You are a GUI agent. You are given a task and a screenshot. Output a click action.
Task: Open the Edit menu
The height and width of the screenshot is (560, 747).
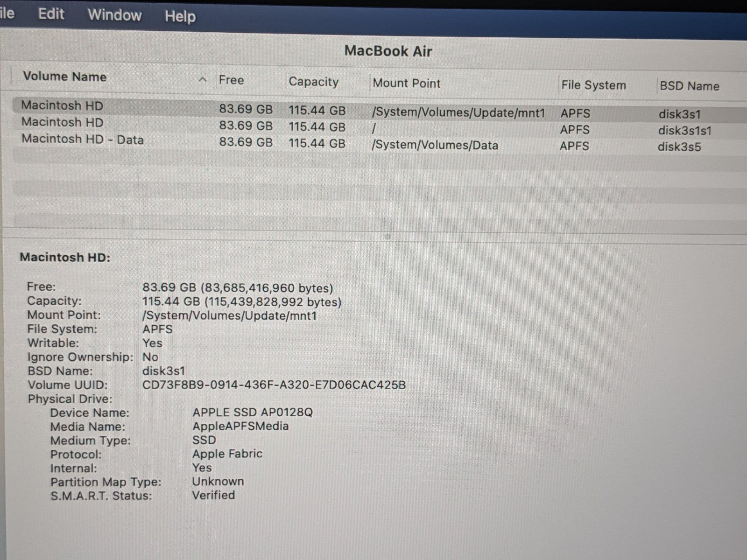(51, 14)
